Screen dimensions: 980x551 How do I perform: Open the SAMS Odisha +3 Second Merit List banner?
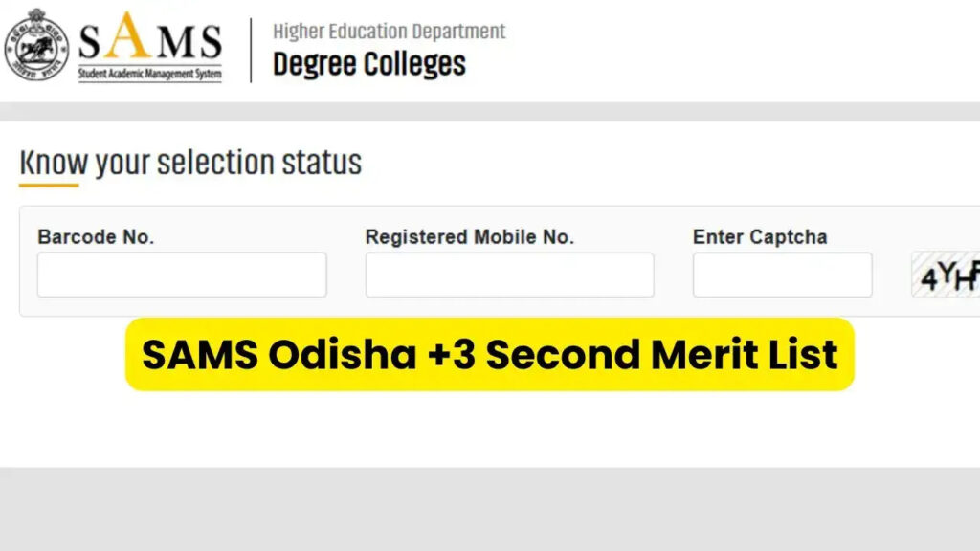(x=490, y=355)
